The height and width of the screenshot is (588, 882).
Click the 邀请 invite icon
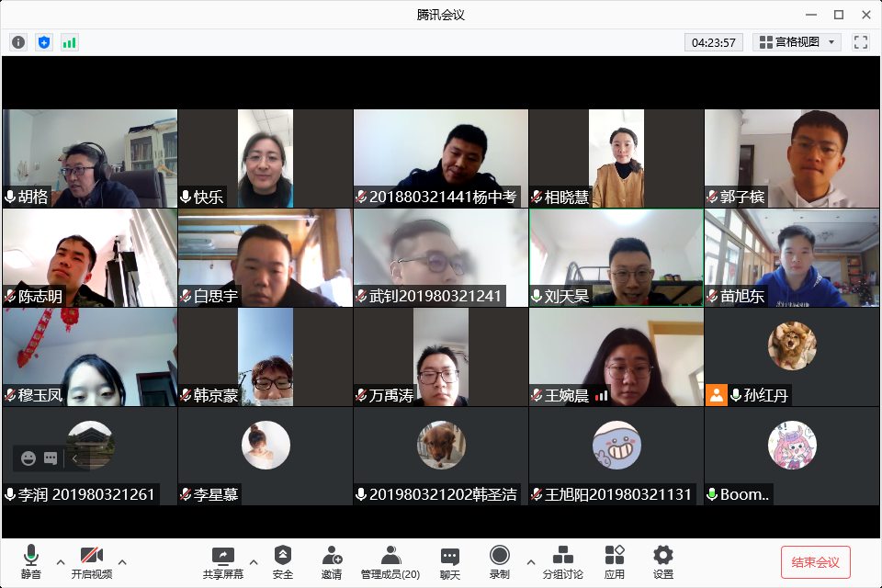click(x=332, y=561)
